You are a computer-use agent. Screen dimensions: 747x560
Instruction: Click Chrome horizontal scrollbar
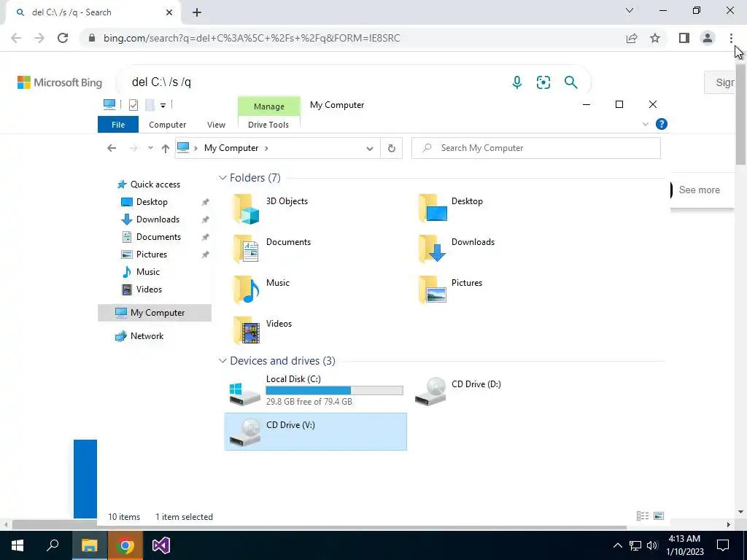[x=320, y=525]
